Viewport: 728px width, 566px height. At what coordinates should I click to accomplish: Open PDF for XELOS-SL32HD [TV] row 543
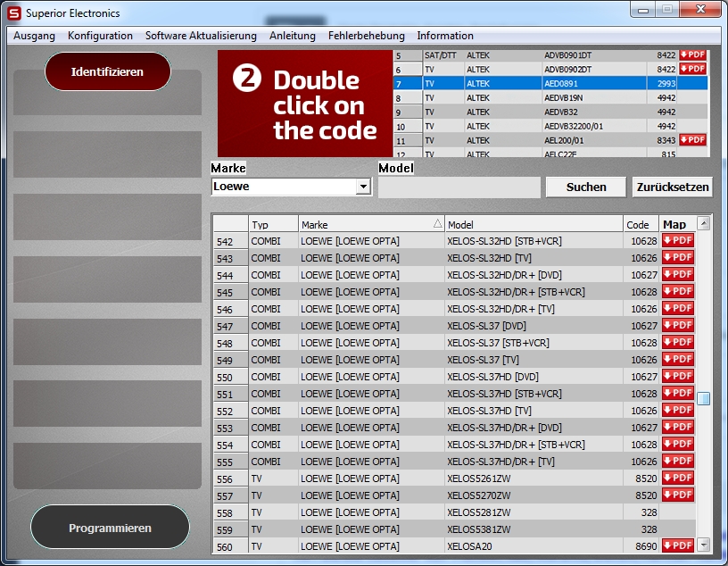678,258
